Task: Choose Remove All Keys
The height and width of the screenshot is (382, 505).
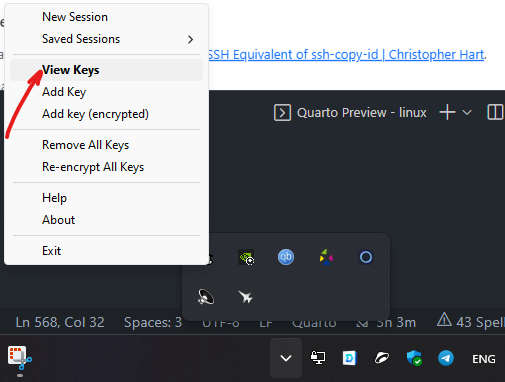Action: click(106, 145)
